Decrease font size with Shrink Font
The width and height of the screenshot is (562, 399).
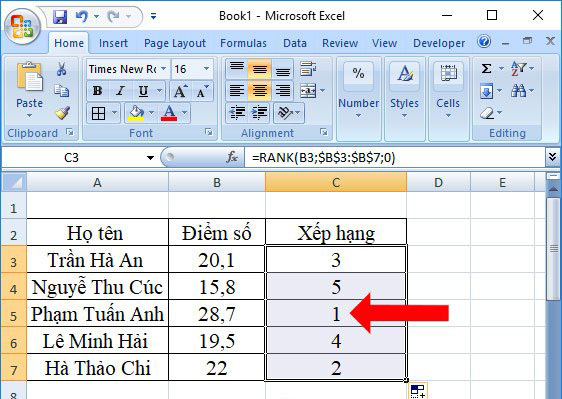[202, 91]
